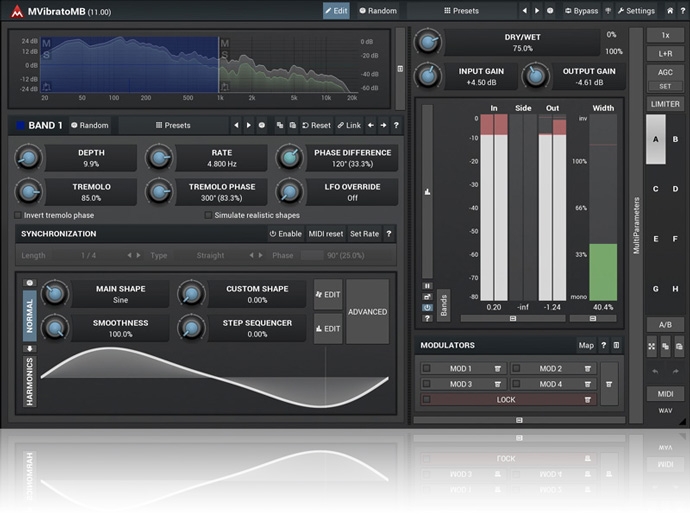This screenshot has width=690, height=518.
Task: Click the Bypass power icon
Action: pyautogui.click(x=568, y=11)
